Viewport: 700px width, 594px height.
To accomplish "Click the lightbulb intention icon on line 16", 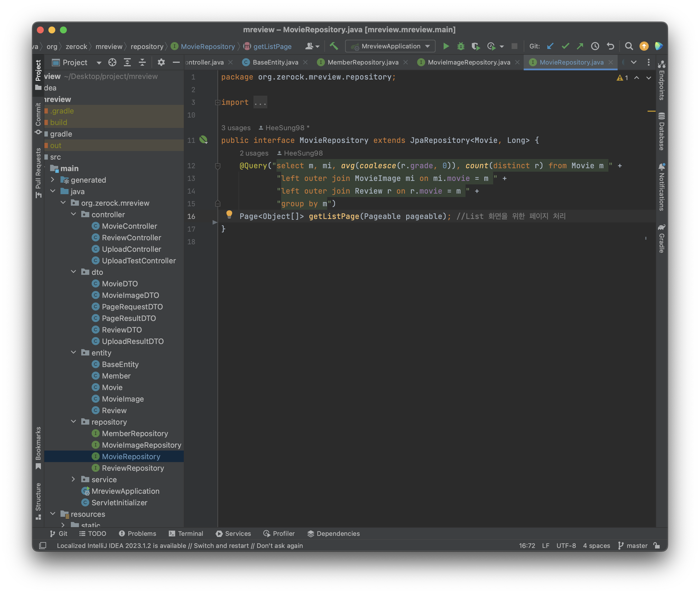I will [229, 214].
